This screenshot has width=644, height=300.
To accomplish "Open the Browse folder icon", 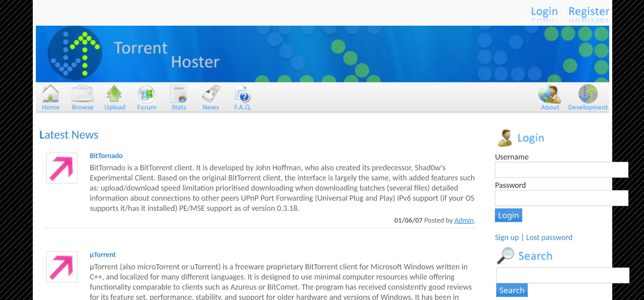I will tap(82, 93).
